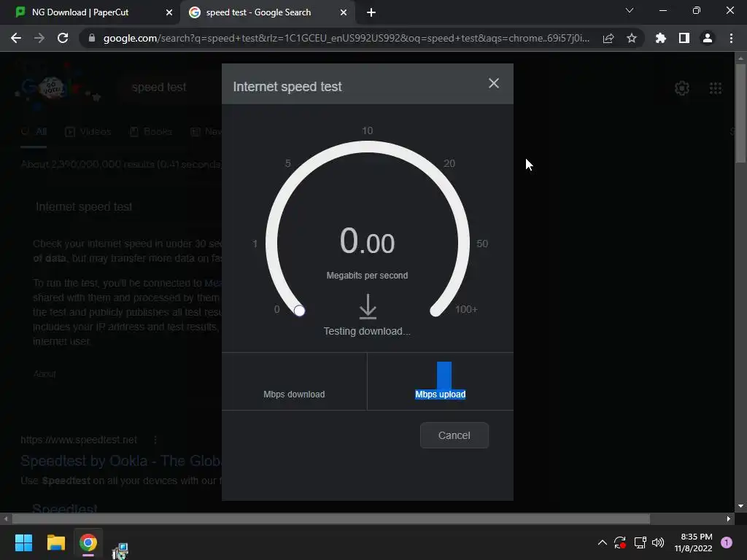
Task: Click the address bar URL
Action: pyautogui.click(x=347, y=38)
